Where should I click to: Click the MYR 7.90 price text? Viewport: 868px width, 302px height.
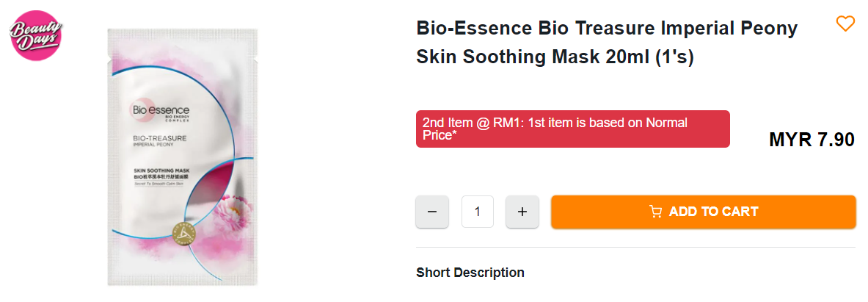point(812,140)
